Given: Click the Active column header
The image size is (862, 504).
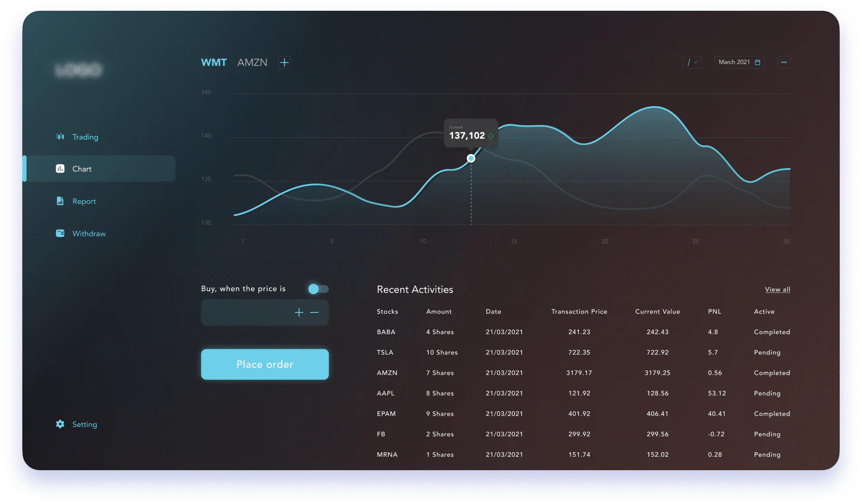Looking at the screenshot, I should (764, 312).
